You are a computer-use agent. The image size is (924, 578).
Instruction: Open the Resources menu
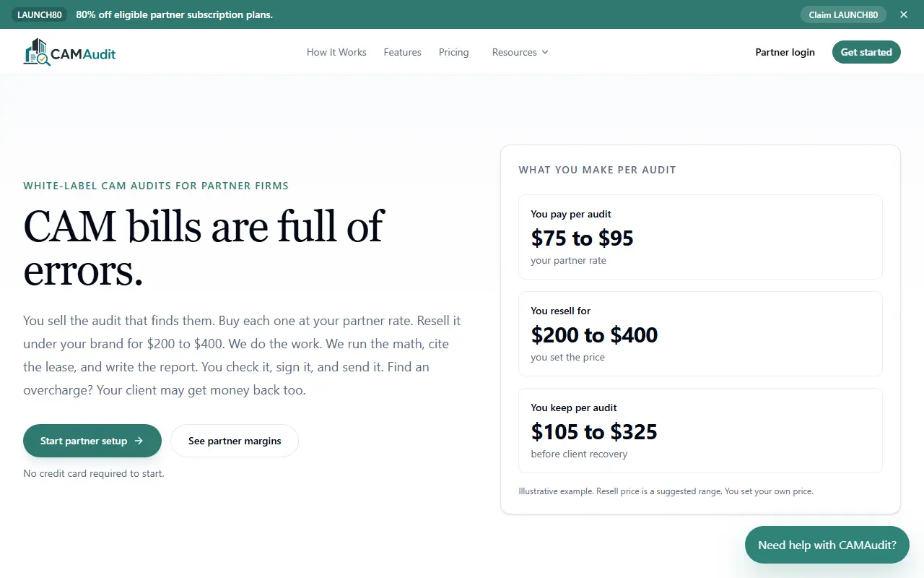tap(520, 52)
